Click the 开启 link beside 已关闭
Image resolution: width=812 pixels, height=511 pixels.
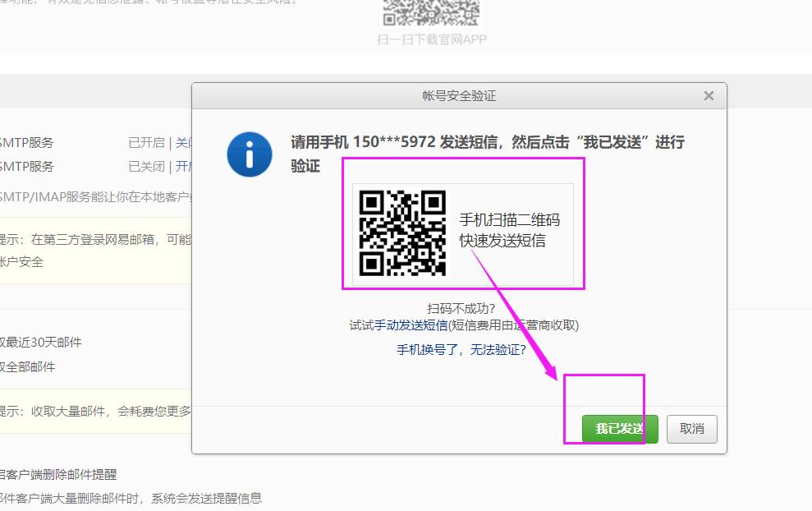click(x=183, y=167)
